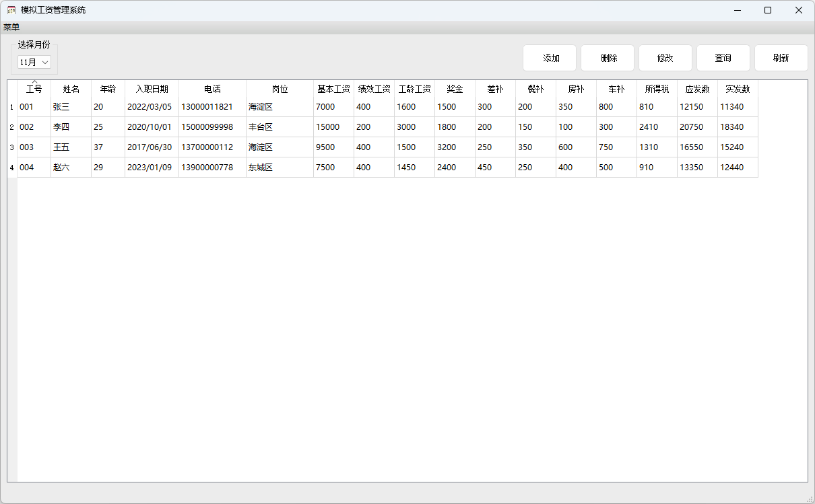Click seniority pay cell 1450

point(415,168)
